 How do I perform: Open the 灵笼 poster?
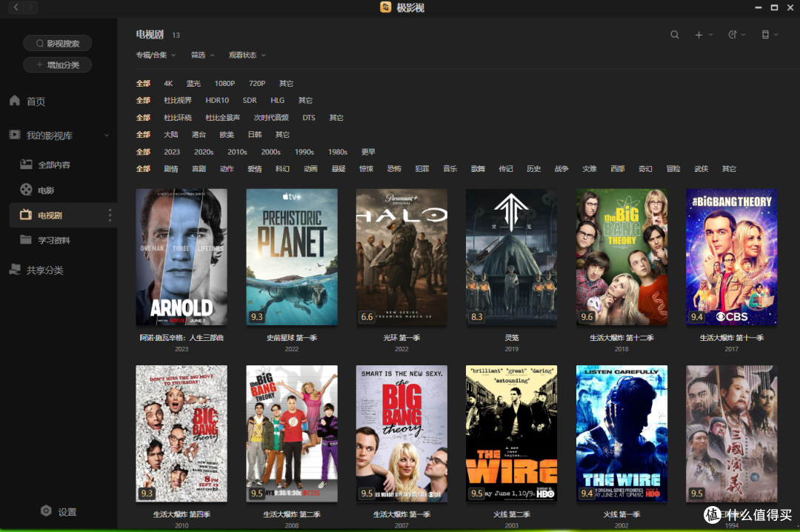512,257
